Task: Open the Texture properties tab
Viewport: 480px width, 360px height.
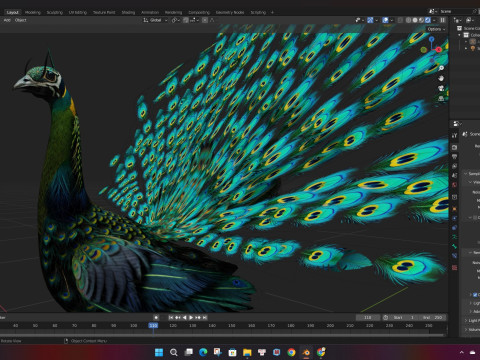Action: pos(454,267)
